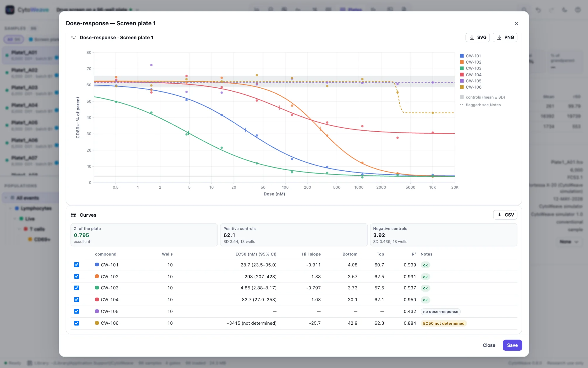Click the 'SD 3.54, 18 wells' text

point(239,242)
